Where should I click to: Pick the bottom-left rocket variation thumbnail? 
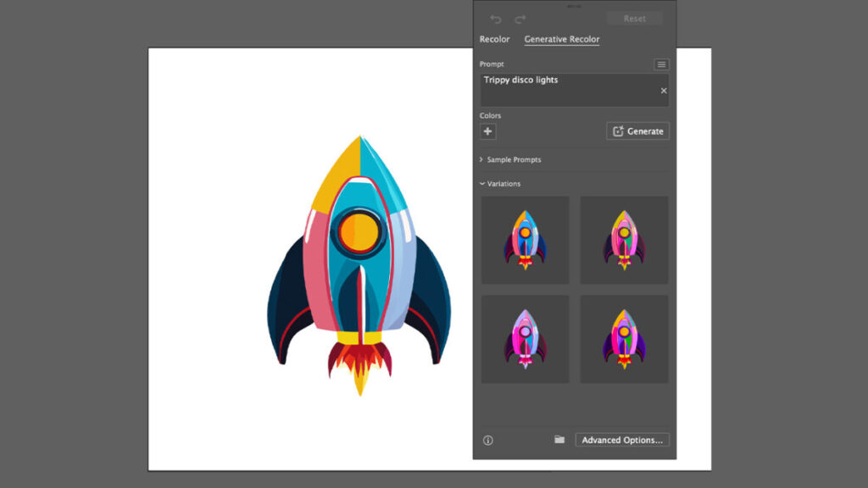tap(525, 339)
